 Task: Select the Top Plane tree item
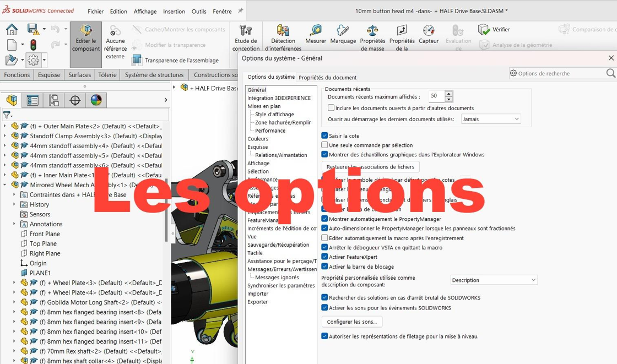[43, 243]
